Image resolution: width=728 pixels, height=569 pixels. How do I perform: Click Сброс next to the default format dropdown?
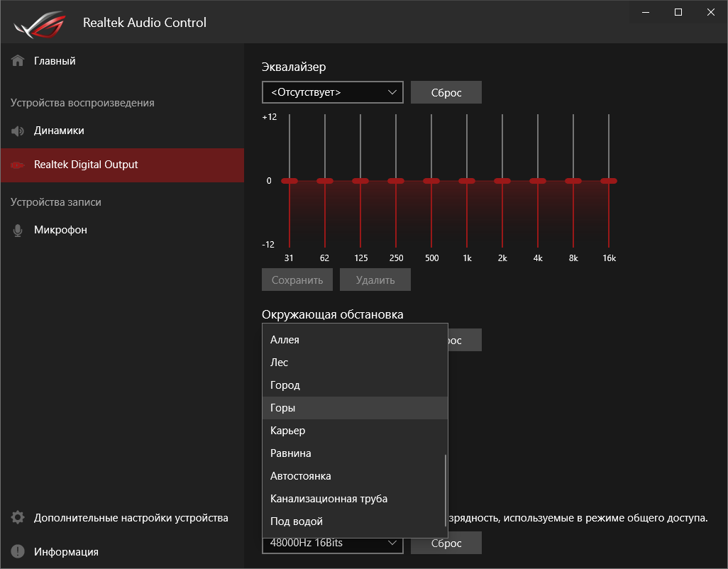(446, 543)
